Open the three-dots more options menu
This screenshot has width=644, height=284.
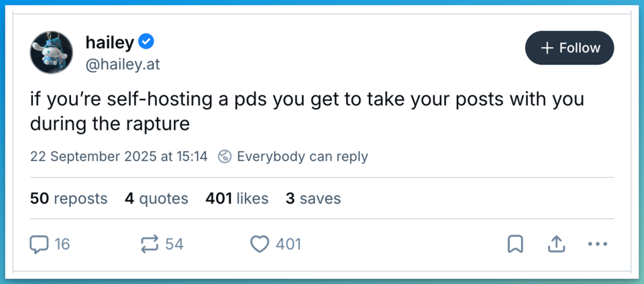tap(597, 244)
